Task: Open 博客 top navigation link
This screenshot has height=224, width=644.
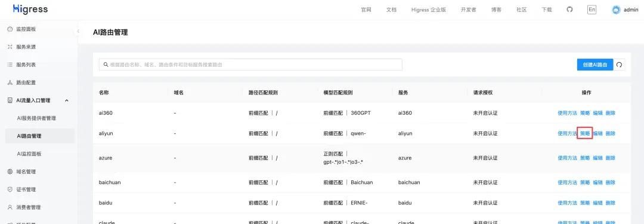Action: [496, 10]
